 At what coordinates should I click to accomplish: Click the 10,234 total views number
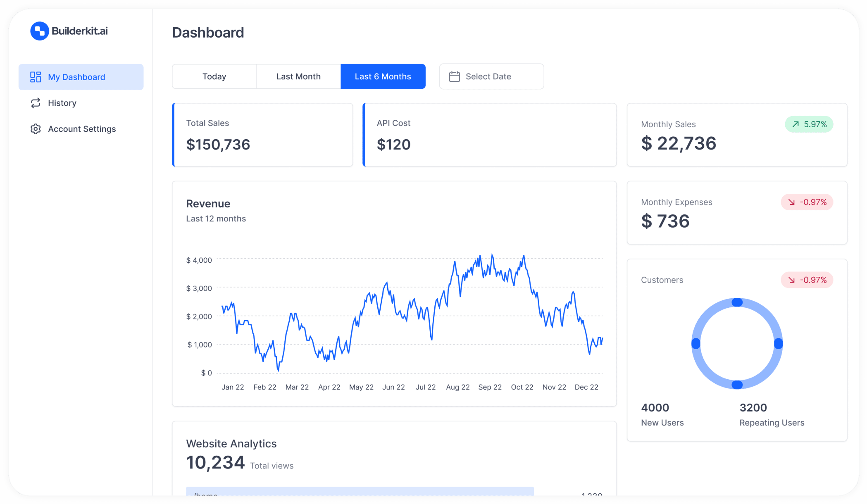(215, 462)
